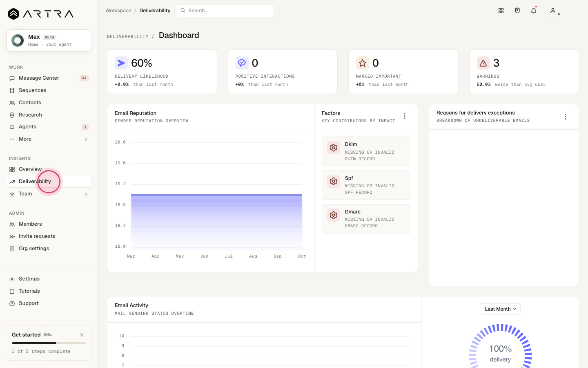Select Deliverability in sidebar
This screenshot has height=368, width=588.
pyautogui.click(x=49, y=182)
